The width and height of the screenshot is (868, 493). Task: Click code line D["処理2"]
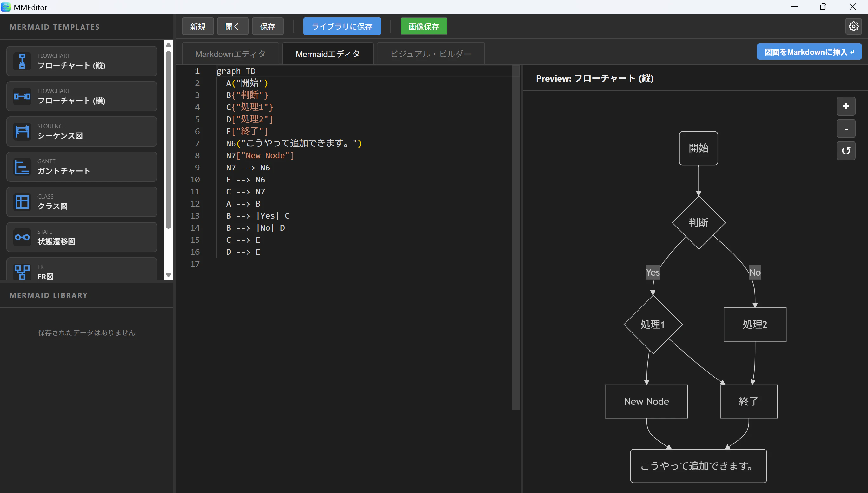[x=249, y=119]
